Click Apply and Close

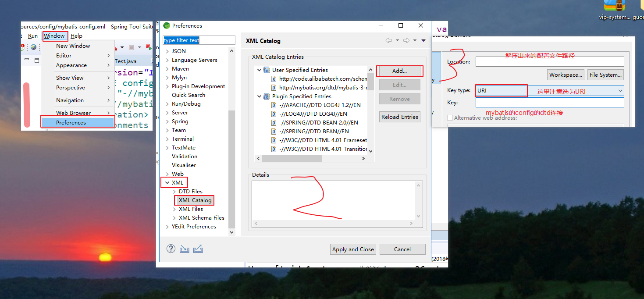(x=353, y=249)
